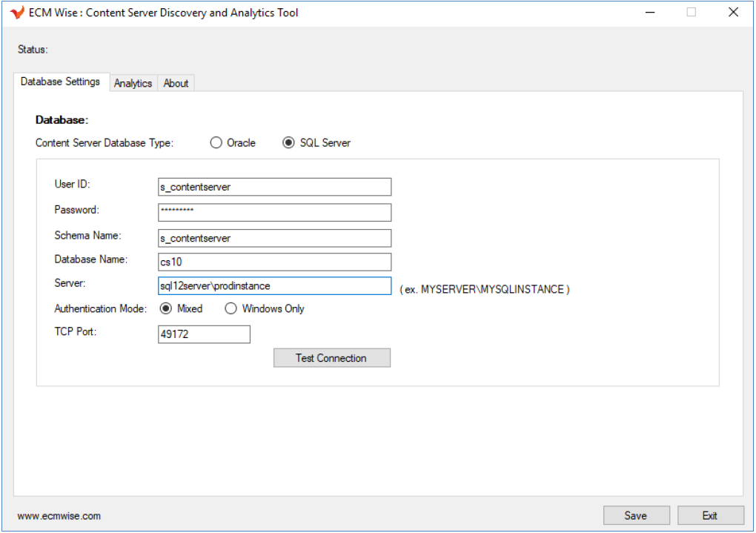Click the Schema Name text field
Image resolution: width=756 pixels, height=533 pixels.
[x=274, y=238]
